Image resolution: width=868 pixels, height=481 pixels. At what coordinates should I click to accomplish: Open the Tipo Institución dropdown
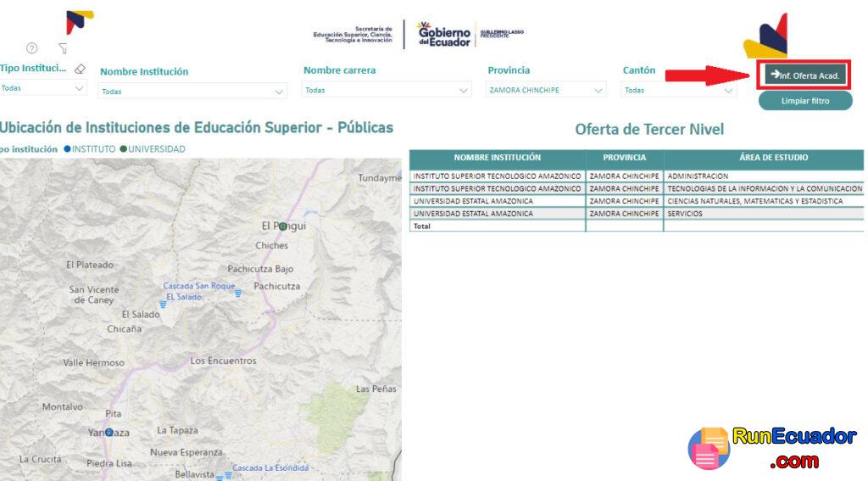43,88
